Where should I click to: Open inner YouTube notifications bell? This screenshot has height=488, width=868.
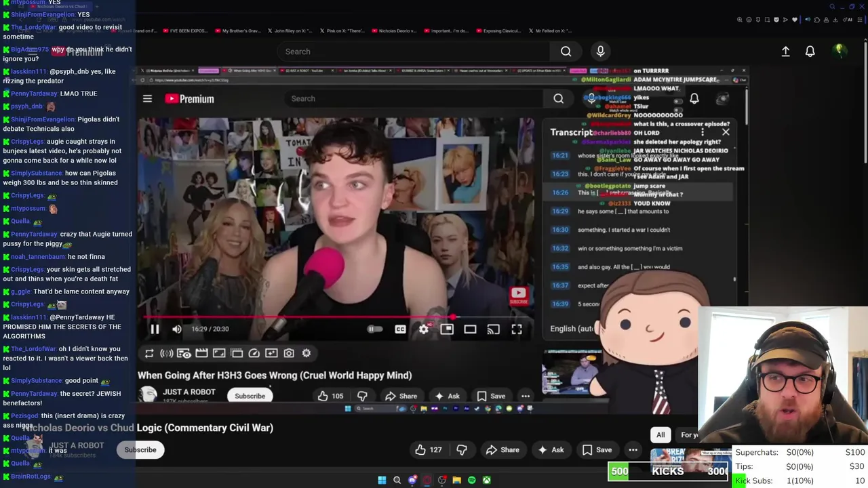[694, 99]
